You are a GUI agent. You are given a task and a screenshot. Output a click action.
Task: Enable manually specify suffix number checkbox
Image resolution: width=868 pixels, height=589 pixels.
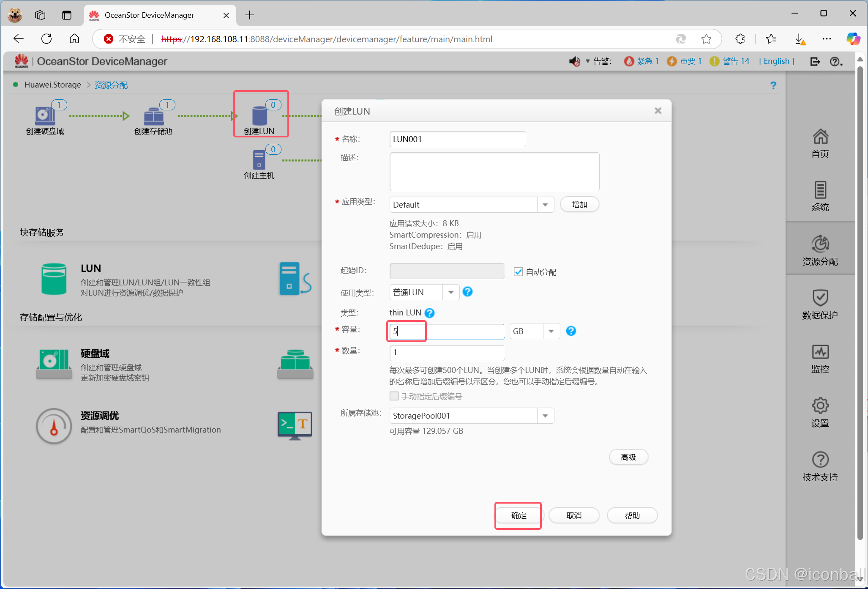coord(394,396)
